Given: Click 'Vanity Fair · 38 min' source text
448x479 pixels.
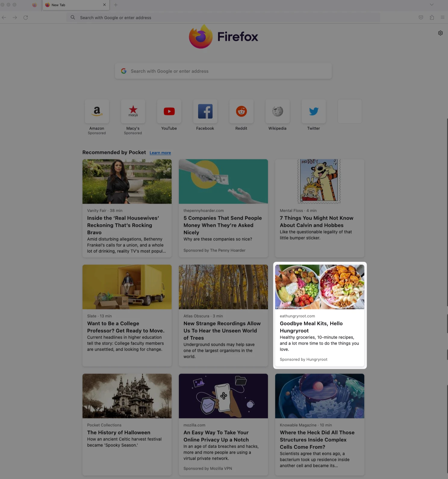Looking at the screenshot, I should pyautogui.click(x=105, y=211).
